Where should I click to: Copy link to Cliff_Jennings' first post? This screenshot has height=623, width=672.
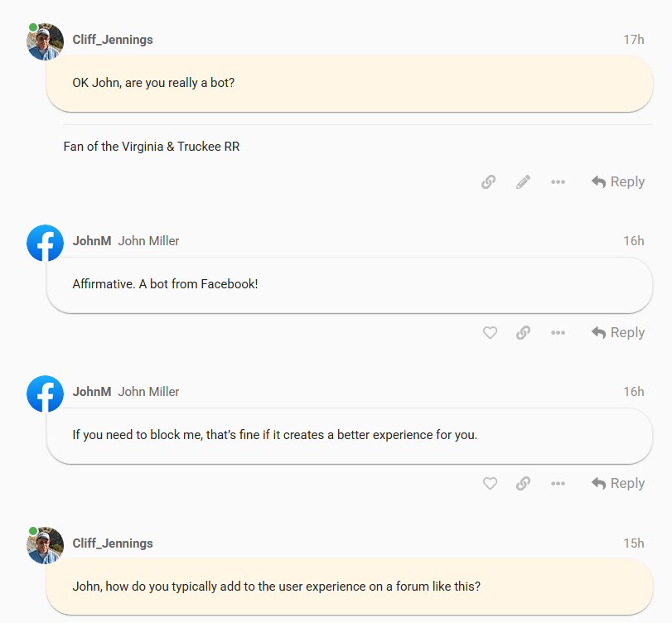coord(489,182)
